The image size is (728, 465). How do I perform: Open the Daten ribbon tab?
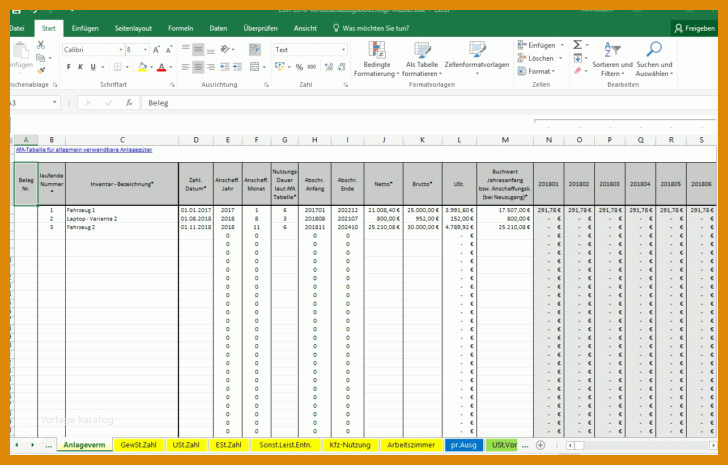click(x=218, y=28)
